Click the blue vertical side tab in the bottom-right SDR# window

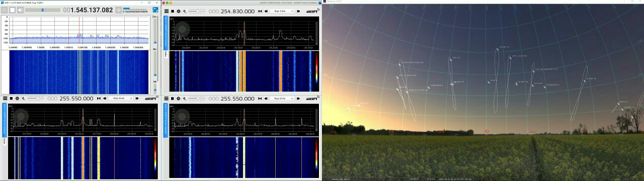point(166,120)
